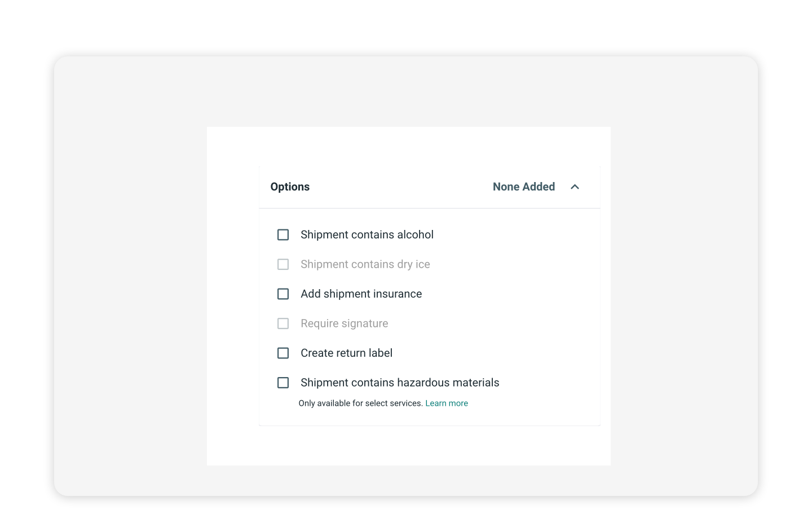
Task: Click the None Added status text
Action: [x=523, y=187]
